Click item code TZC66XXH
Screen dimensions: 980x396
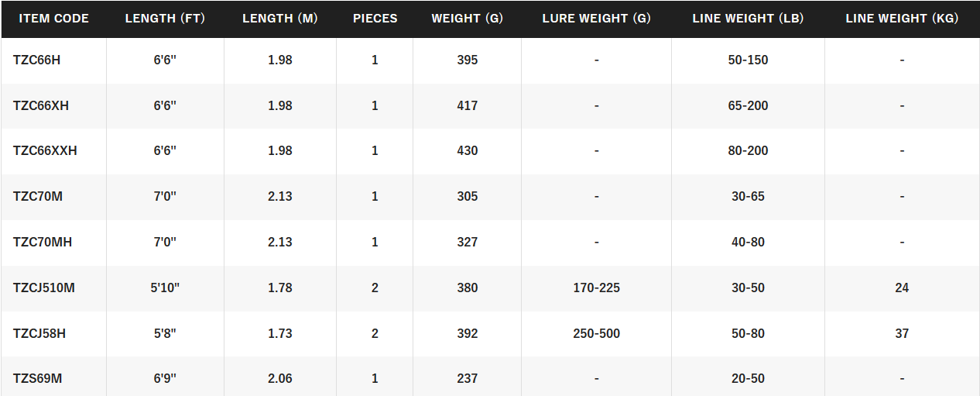[x=45, y=150]
